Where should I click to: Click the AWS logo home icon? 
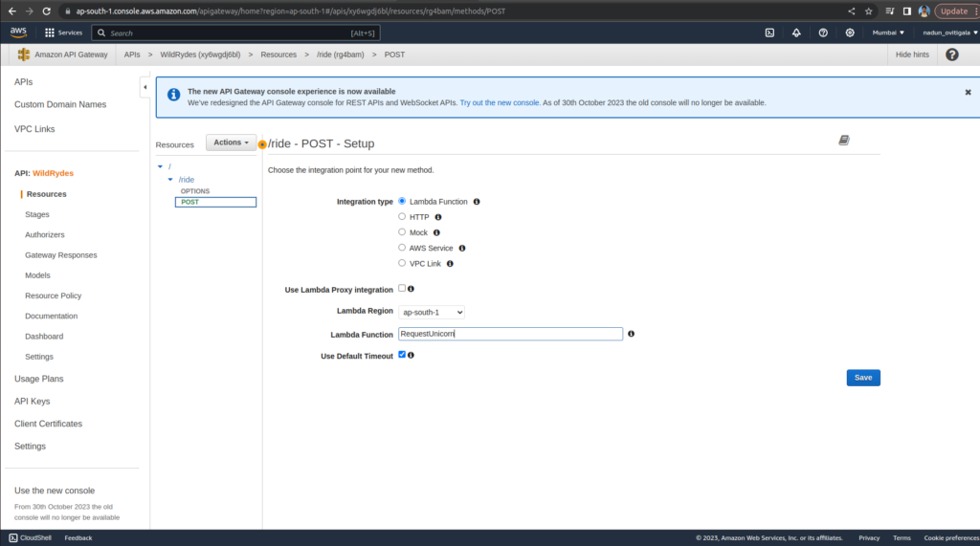(18, 33)
